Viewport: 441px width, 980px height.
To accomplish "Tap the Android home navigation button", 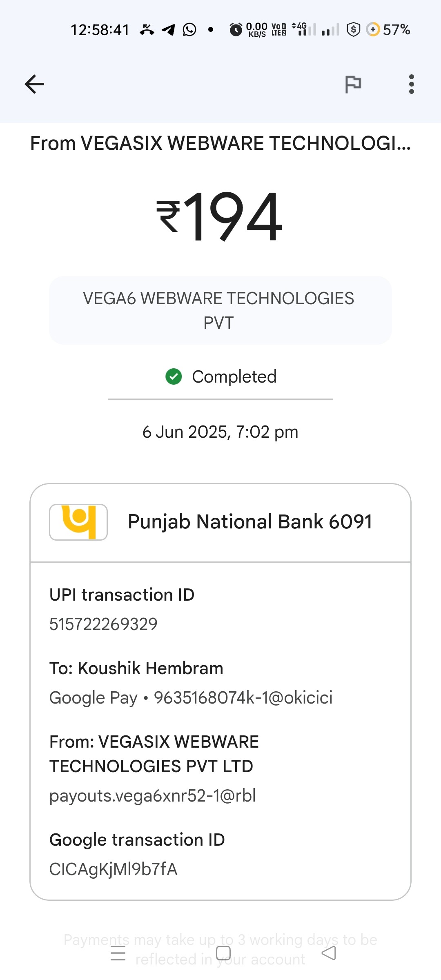I will point(223,953).
